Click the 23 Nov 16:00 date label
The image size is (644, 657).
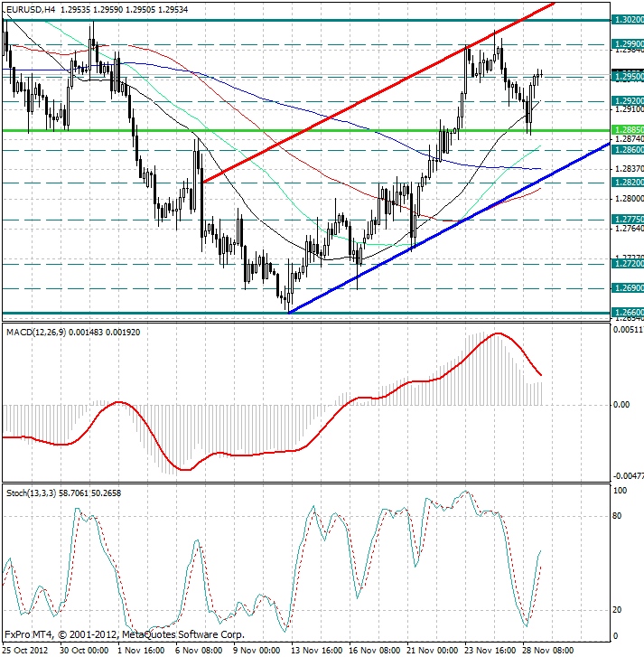click(x=490, y=651)
